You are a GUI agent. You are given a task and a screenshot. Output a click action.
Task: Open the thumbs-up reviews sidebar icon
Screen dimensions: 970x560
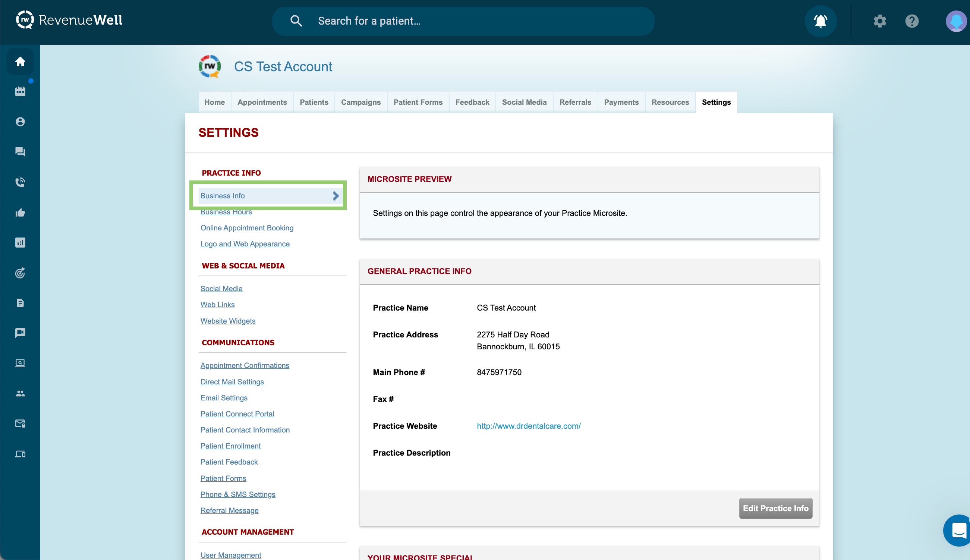[20, 212]
